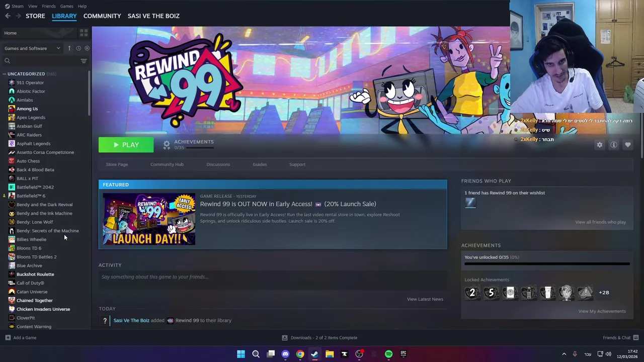644x362 pixels.
Task: Show hidden tray icons chevron
Action: 564,354
